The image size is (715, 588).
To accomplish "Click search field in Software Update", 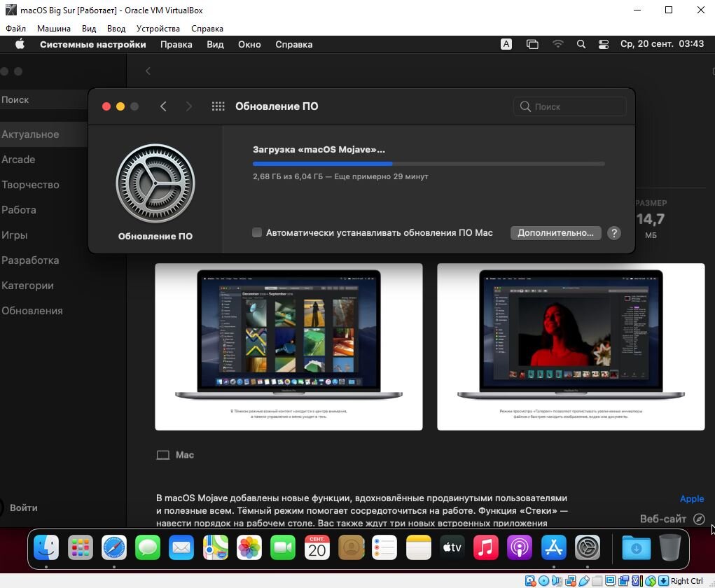I will (x=570, y=106).
